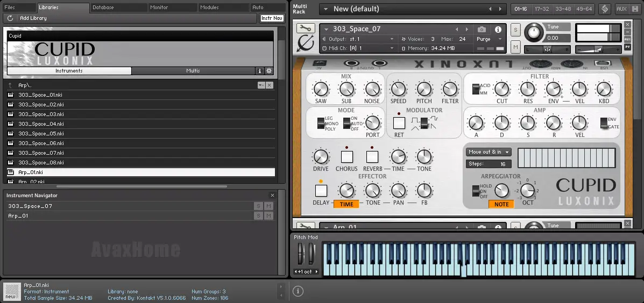Select rack page 17-32

tap(542, 9)
